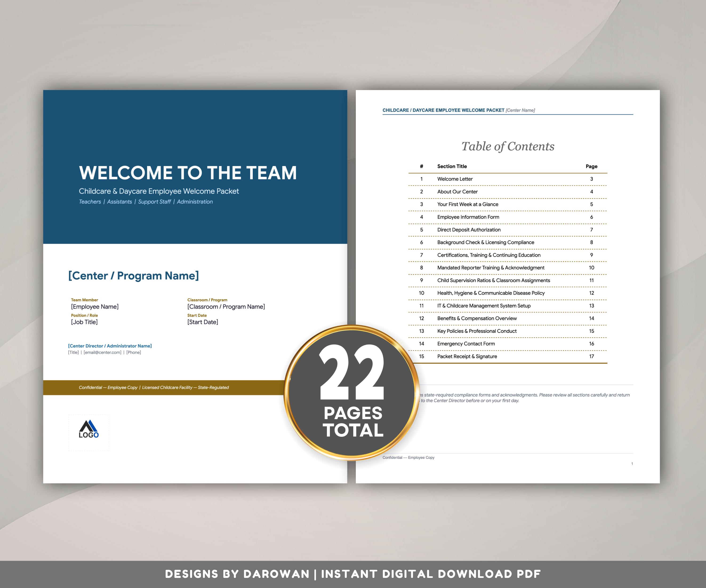Click the gold '22 Pages Total' badge
Viewport: 706px width, 588px height.
352,393
